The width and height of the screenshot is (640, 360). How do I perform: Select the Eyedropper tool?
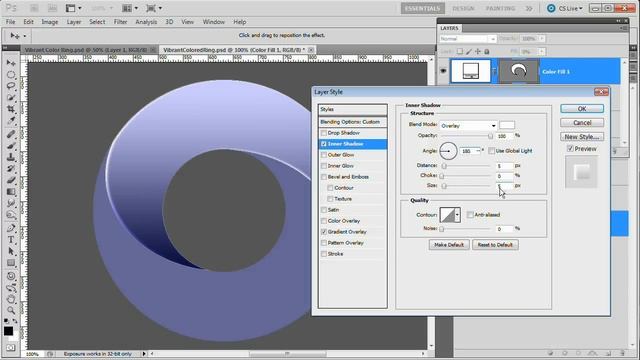(x=11, y=121)
